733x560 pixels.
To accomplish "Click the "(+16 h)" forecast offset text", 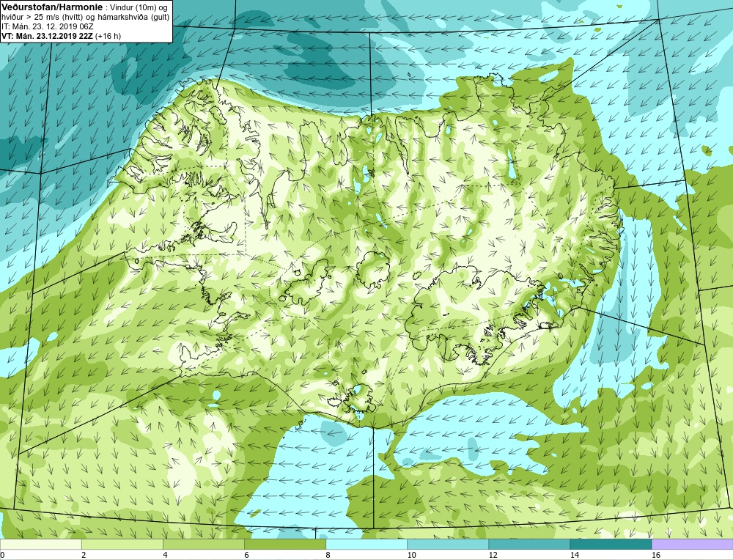I will pos(108,36).
